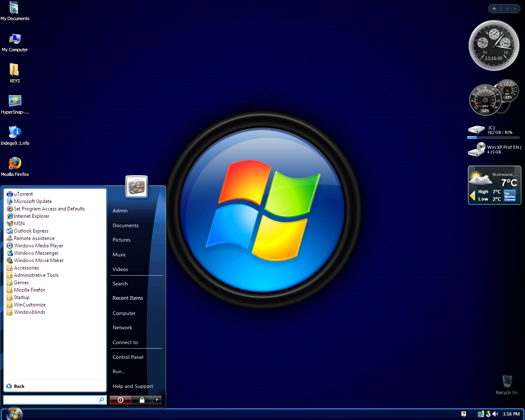Expand the Windowblinds folder
525x420 pixels.
point(26,312)
